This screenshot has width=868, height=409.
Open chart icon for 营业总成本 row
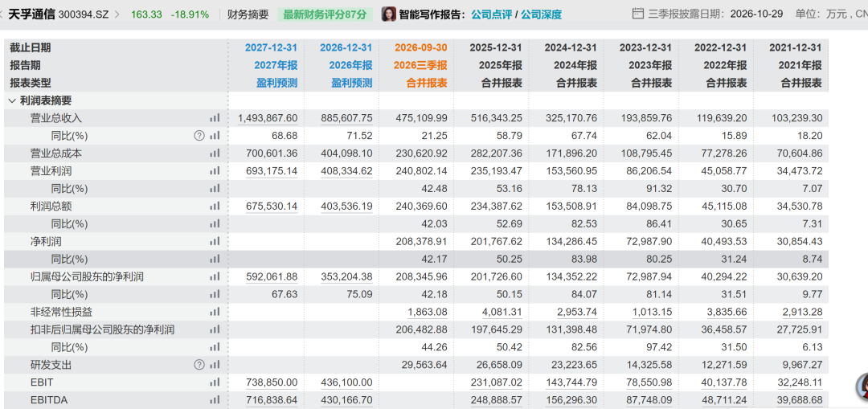(x=215, y=153)
